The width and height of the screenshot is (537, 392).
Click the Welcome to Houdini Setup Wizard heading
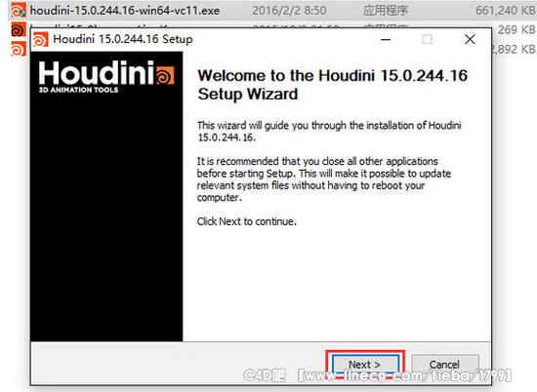coord(333,85)
